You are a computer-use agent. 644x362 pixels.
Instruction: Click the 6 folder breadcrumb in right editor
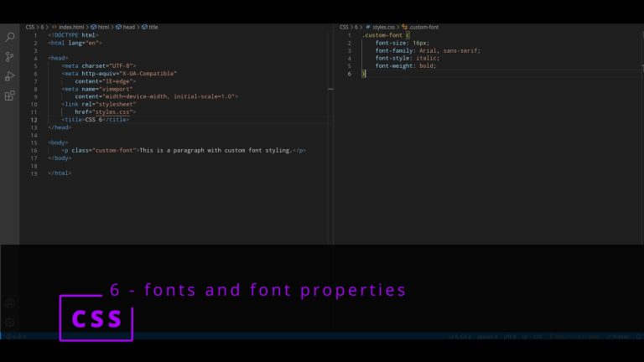pyautogui.click(x=356, y=27)
